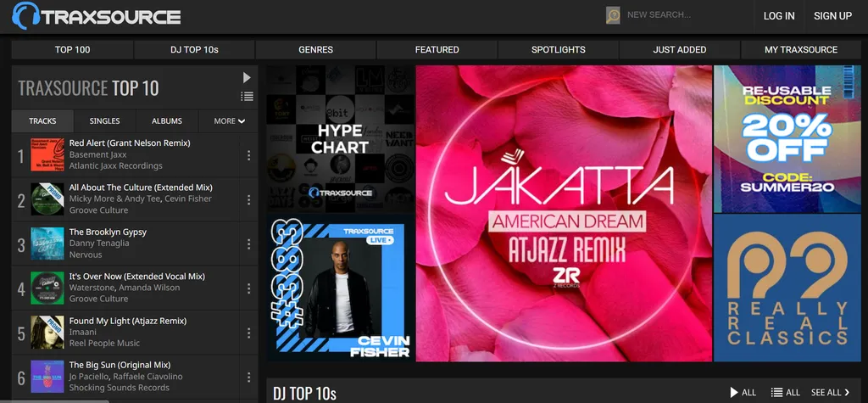Open the SPOTLIGHTS menu
Screen dimensions: 868x403
[558, 49]
